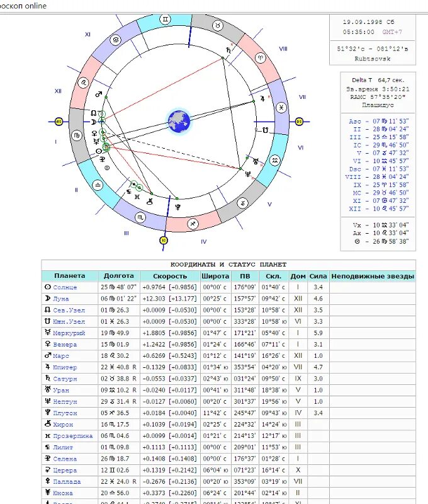Select the Leo sign on the zodiac ring
Screen dimensions: 428x504
(84, 83)
